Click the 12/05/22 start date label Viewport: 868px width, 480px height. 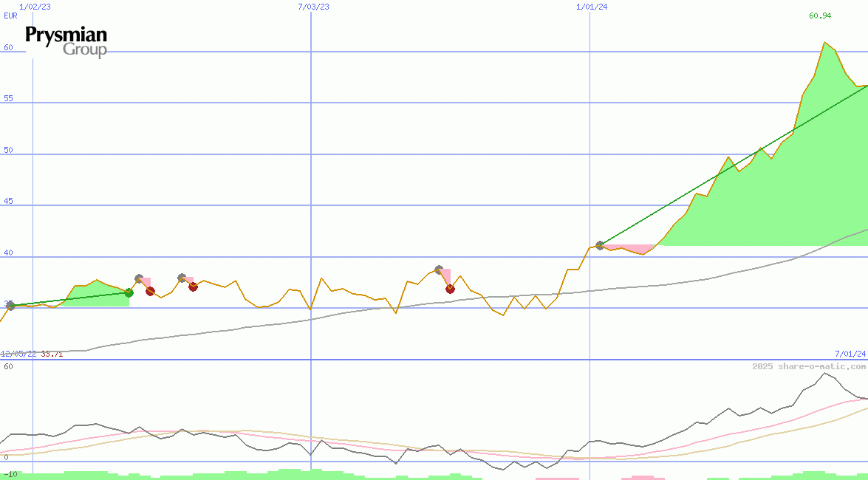(x=18, y=354)
